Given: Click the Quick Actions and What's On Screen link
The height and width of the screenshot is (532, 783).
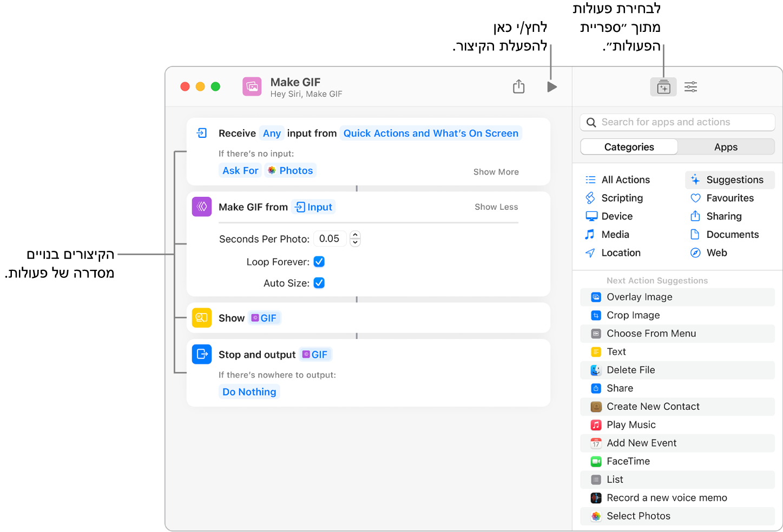Looking at the screenshot, I should (x=430, y=133).
